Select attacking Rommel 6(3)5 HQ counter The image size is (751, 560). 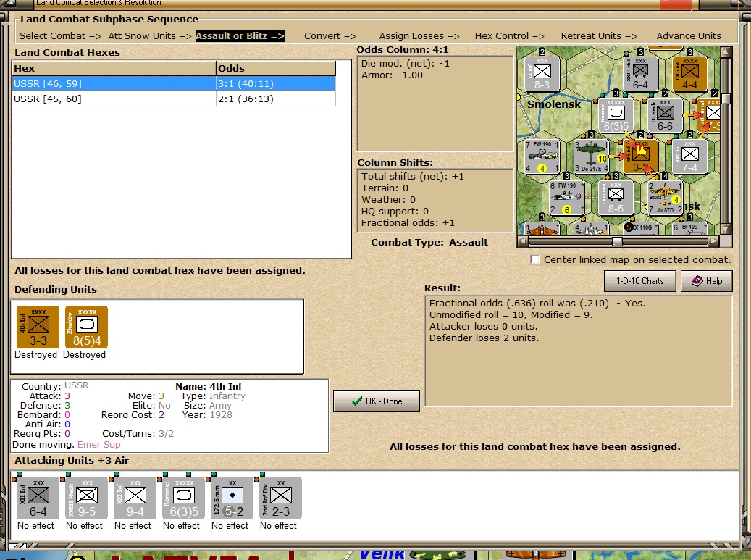pos(183,498)
